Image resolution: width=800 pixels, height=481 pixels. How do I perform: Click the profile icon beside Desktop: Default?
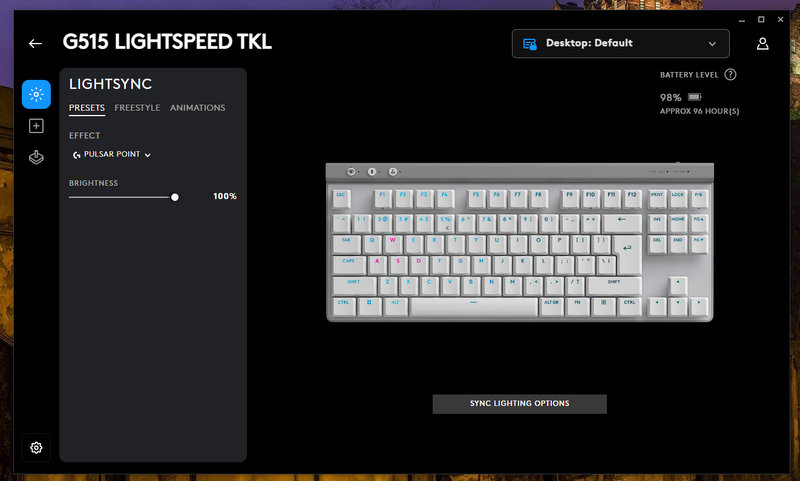[x=530, y=44]
